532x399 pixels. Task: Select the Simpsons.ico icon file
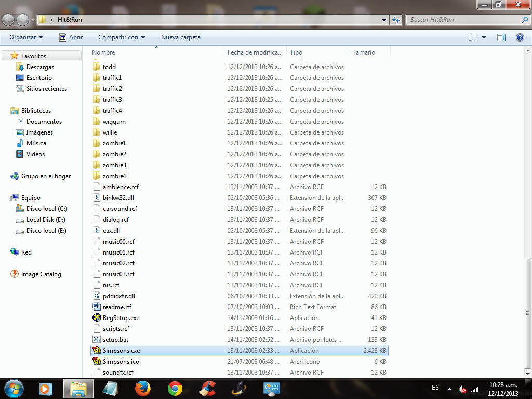(97, 362)
